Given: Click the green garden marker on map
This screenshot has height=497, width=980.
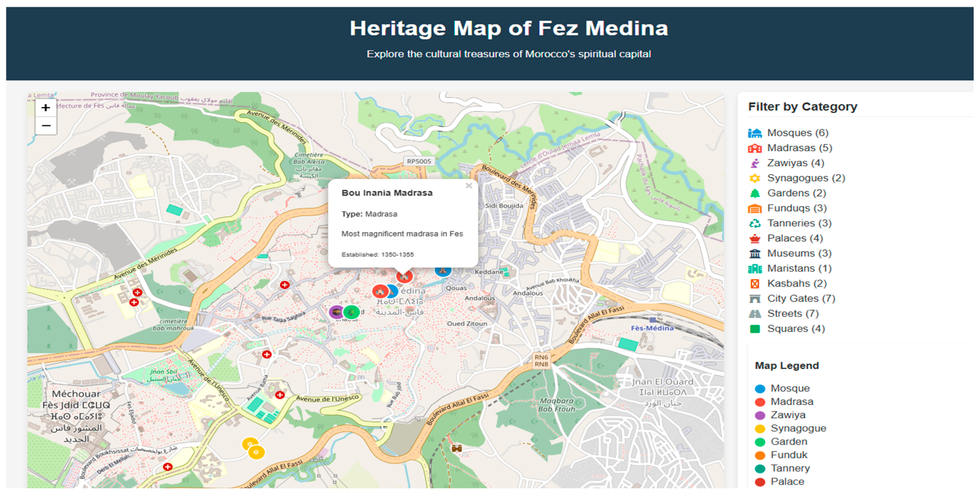Looking at the screenshot, I should pyautogui.click(x=352, y=312).
